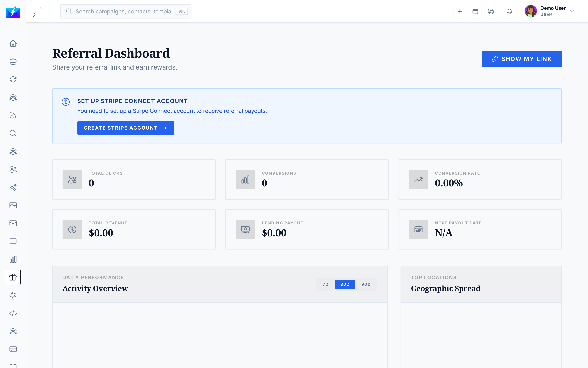Open the image gallery sidebar icon
Viewport: 588px width, 368px height.
(x=13, y=205)
